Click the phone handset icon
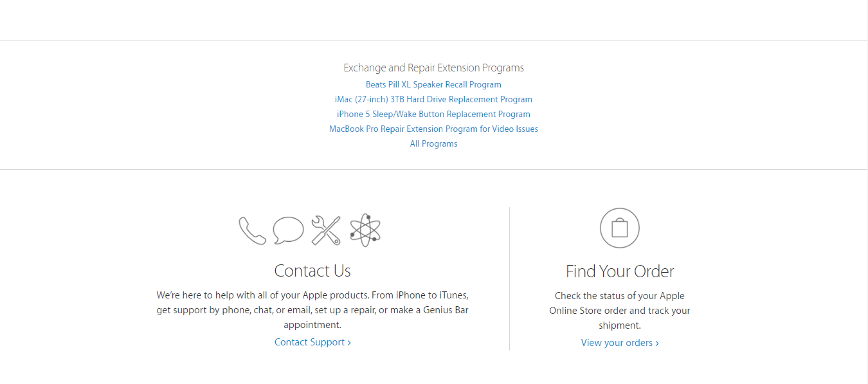This screenshot has height=384, width=868. (252, 230)
